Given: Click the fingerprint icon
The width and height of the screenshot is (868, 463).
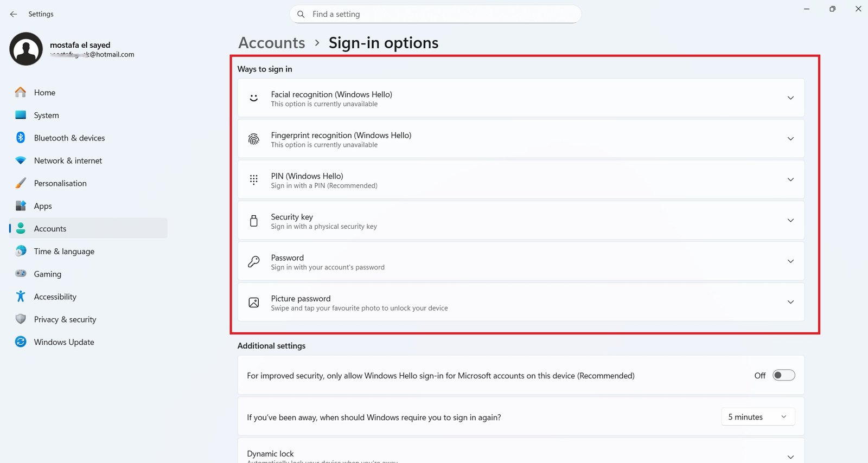Looking at the screenshot, I should (x=253, y=139).
